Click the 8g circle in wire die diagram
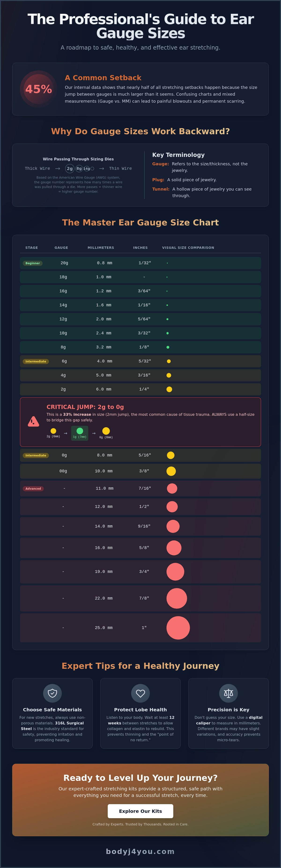Screen dimensions: 281x868 (79, 168)
